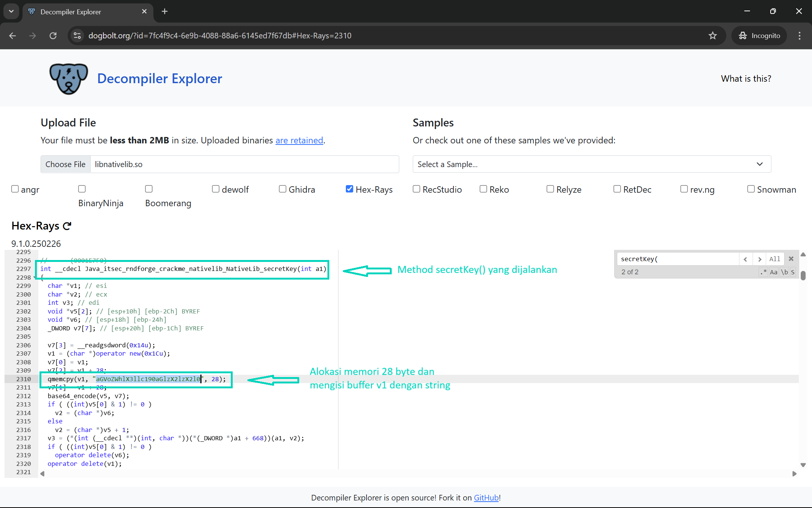Toggle case-sensitive search

pos(773,272)
